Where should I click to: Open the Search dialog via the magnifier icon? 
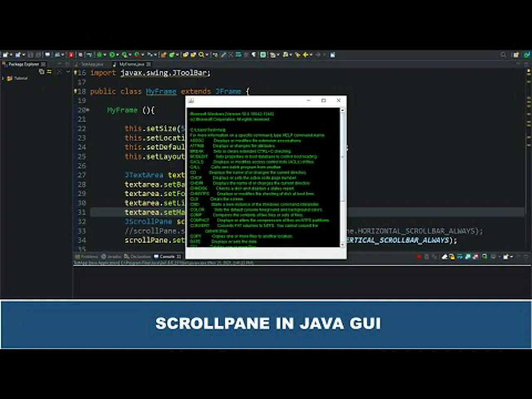tap(201, 54)
